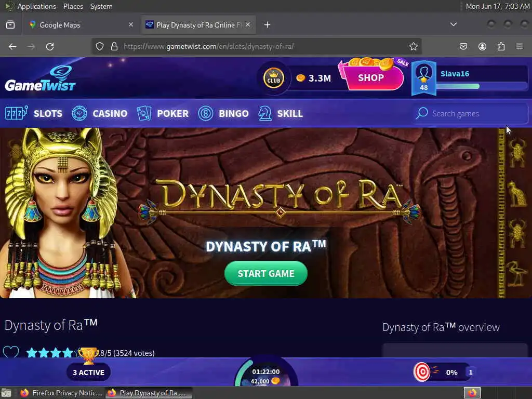Click the show desktop taskbar icon

(x=6, y=393)
